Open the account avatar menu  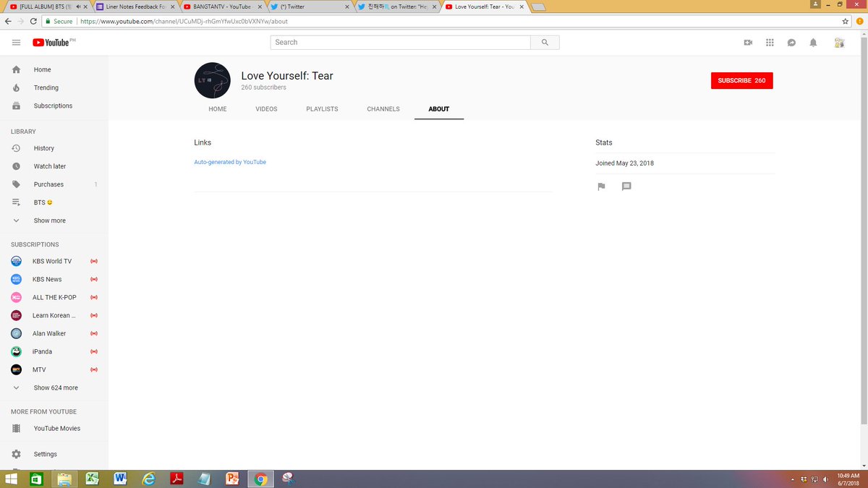839,43
